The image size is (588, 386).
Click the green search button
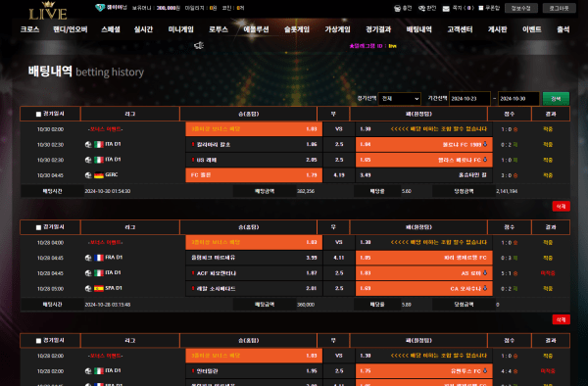click(556, 99)
